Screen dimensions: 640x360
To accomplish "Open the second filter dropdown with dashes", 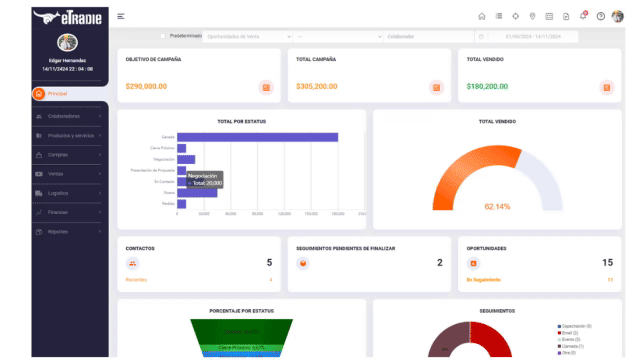I will tap(338, 36).
